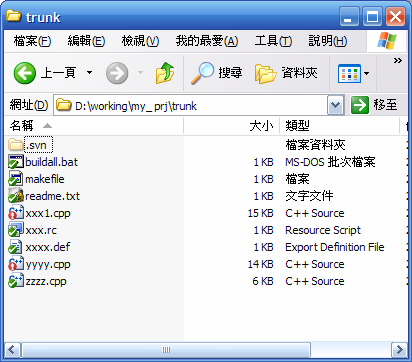Select xxx.rc file icon
The width and height of the screenshot is (412, 362).
click(x=16, y=230)
